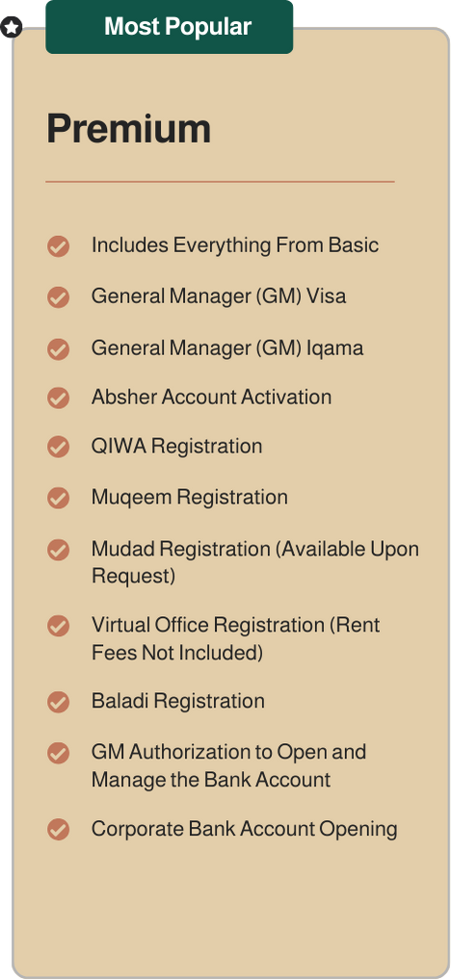
Task: Select the checkmark next to QIWA Registration
Action: [x=58, y=447]
